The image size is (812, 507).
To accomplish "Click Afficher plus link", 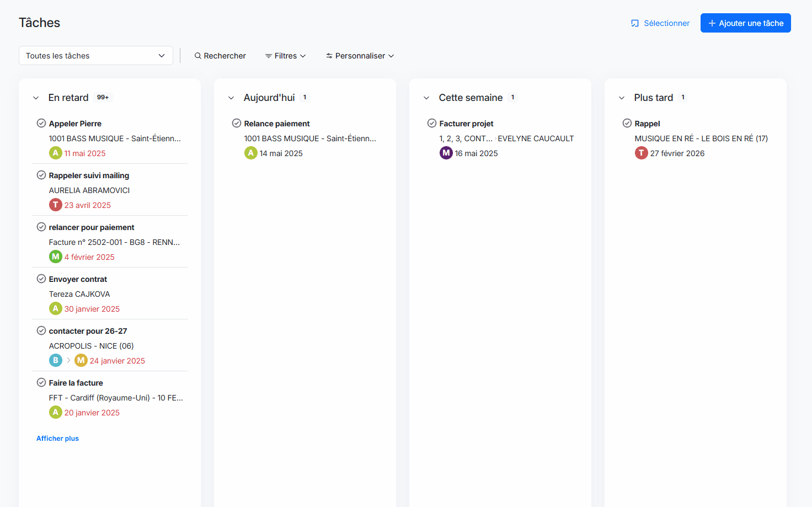I will click(57, 439).
